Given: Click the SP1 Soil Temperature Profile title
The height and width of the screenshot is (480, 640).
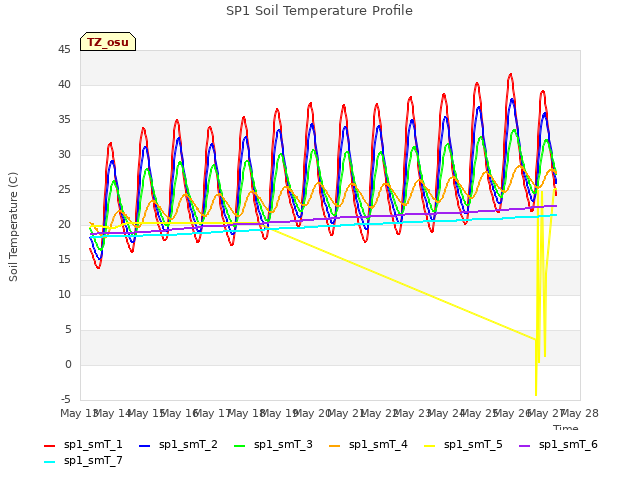Looking at the screenshot, I should [x=319, y=10].
